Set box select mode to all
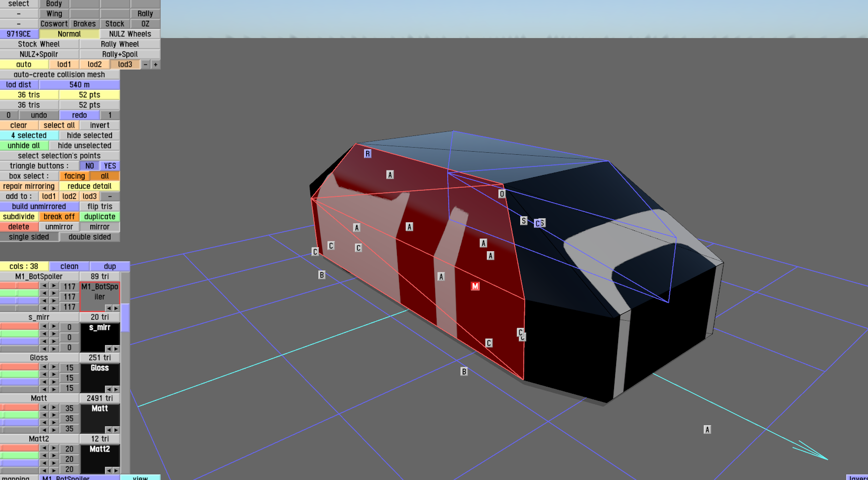This screenshot has height=480, width=868. coord(105,176)
